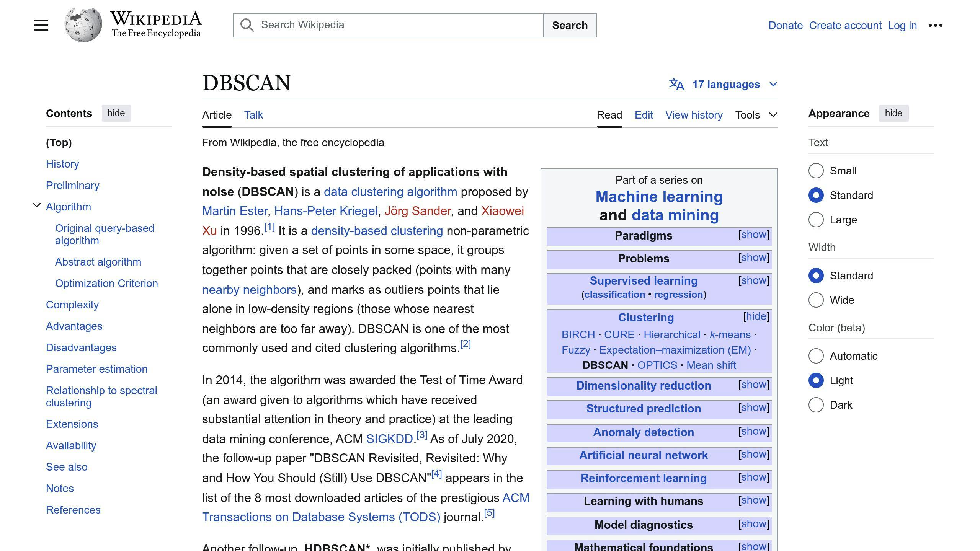This screenshot has height=551, width=980.
Task: Click citation reference [1]
Action: point(269,227)
